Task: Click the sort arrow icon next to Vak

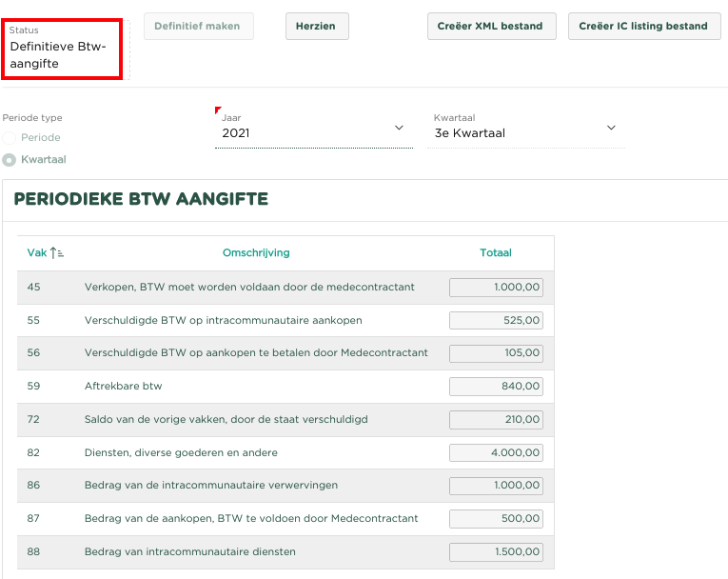Action: (57, 253)
